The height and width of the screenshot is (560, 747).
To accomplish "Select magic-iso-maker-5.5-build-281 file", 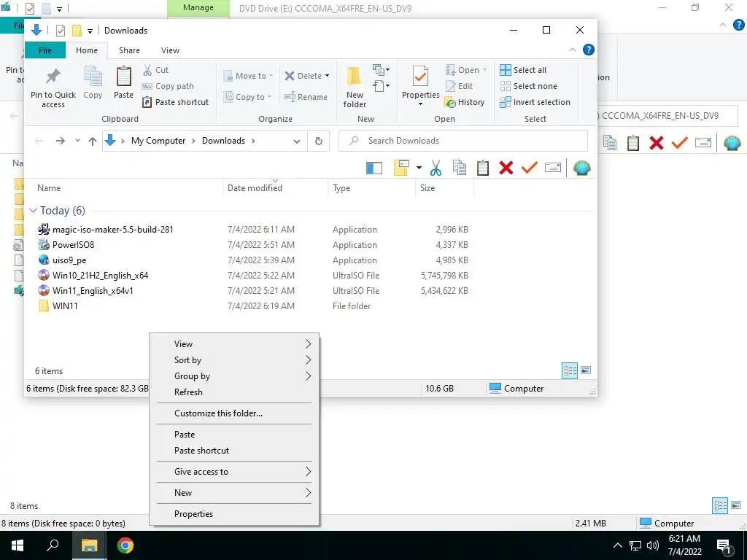I will coord(112,230).
